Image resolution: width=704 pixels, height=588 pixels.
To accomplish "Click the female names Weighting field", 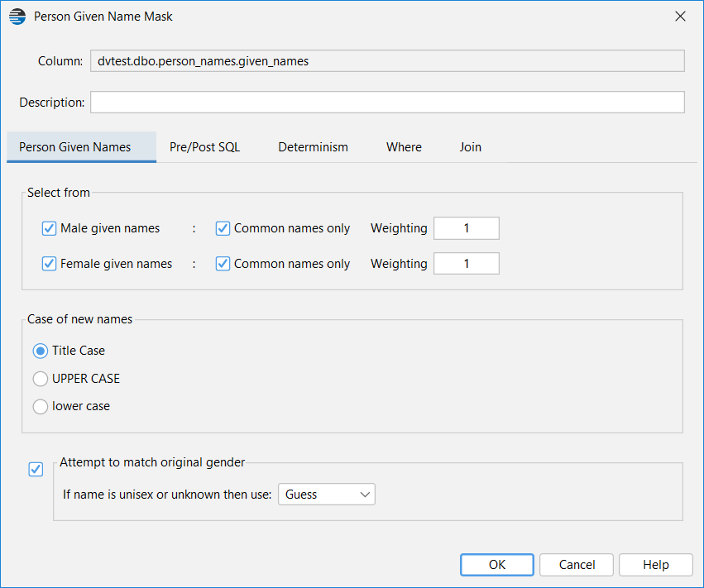I will [x=466, y=264].
